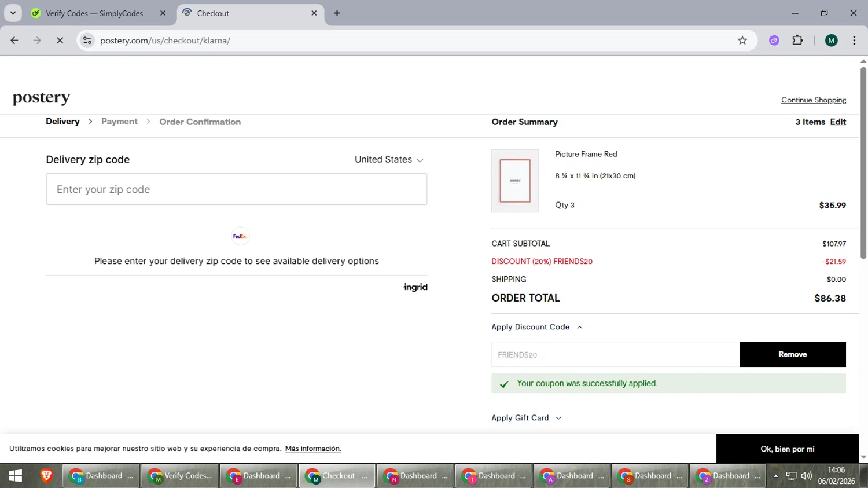Switch to the Checkout taskbar window
The height and width of the screenshot is (488, 868).
[x=337, y=476]
